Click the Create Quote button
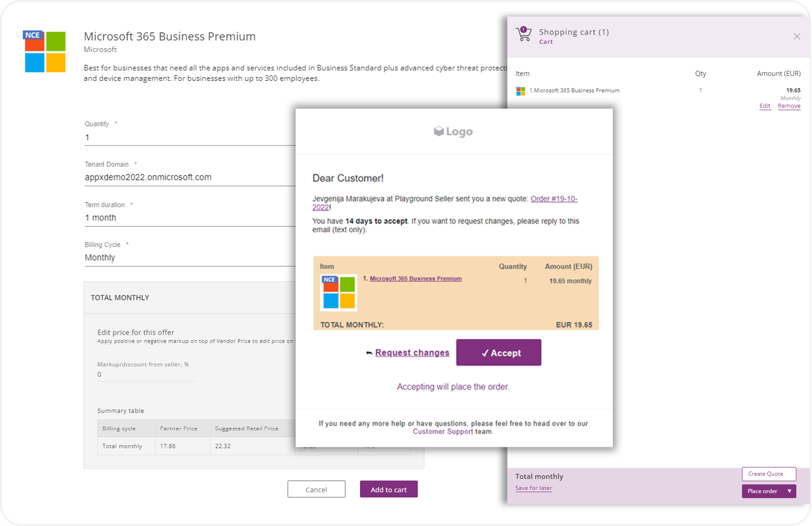812x526 pixels. [x=768, y=474]
